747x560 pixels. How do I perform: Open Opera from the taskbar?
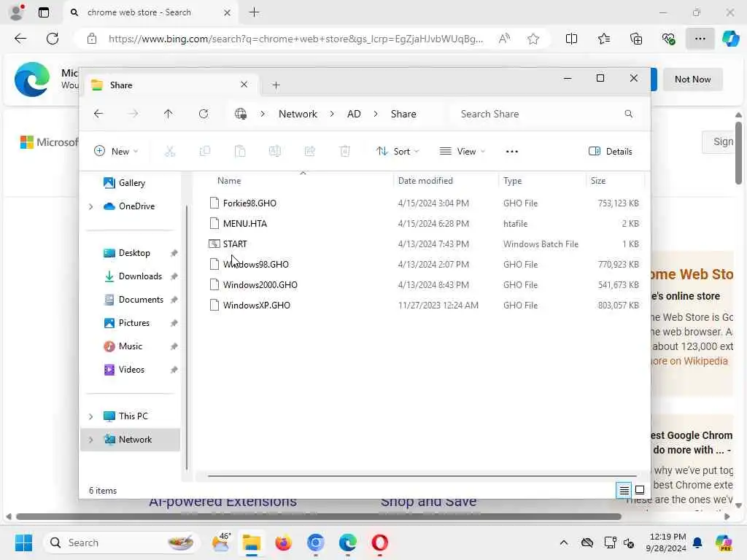379,542
